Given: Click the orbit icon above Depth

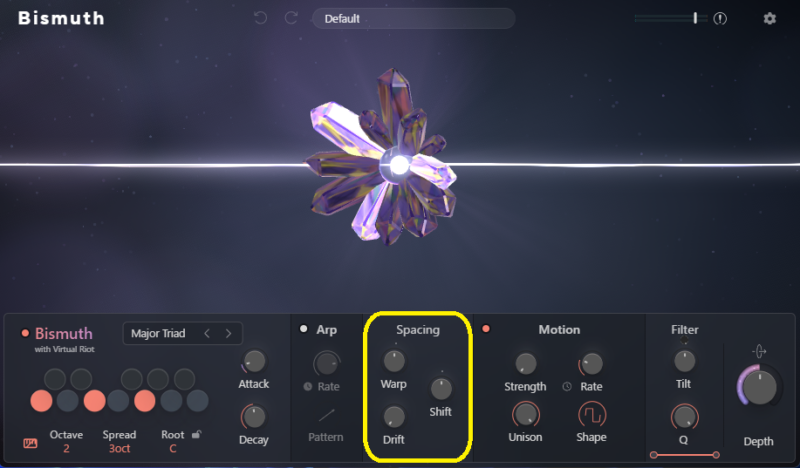Looking at the screenshot, I should [759, 351].
